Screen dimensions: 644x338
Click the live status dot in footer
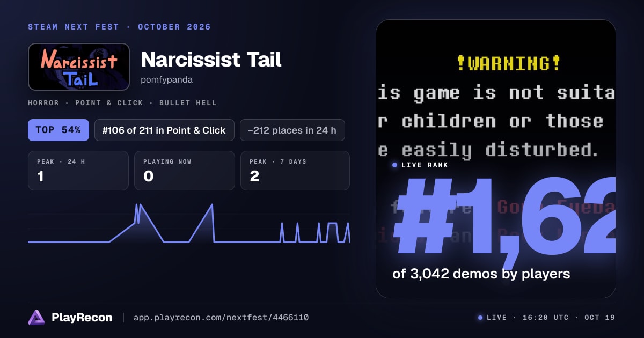click(x=480, y=318)
